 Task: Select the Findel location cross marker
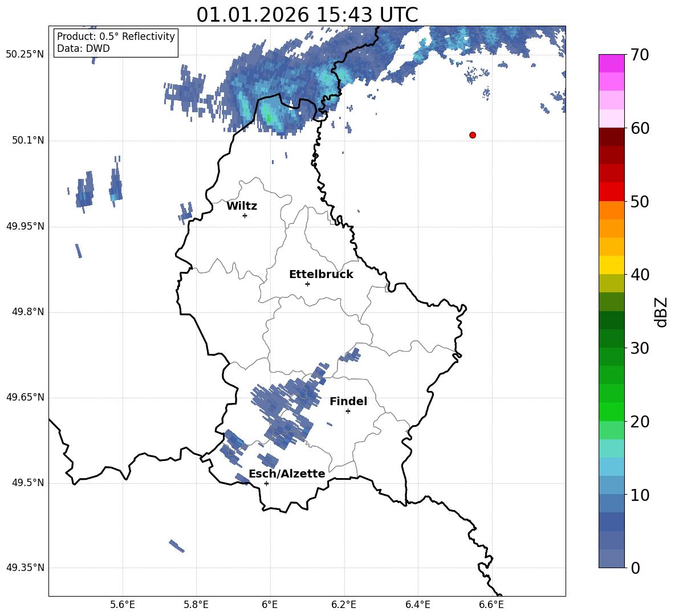pos(348,411)
